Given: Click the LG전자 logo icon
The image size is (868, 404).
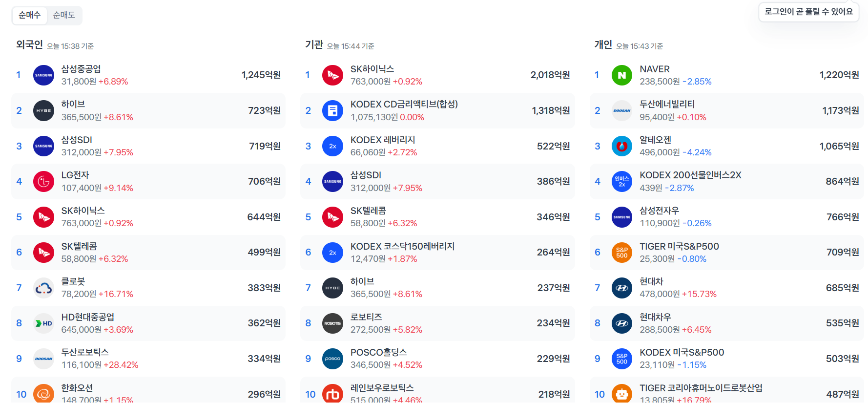Looking at the screenshot, I should click(43, 182).
